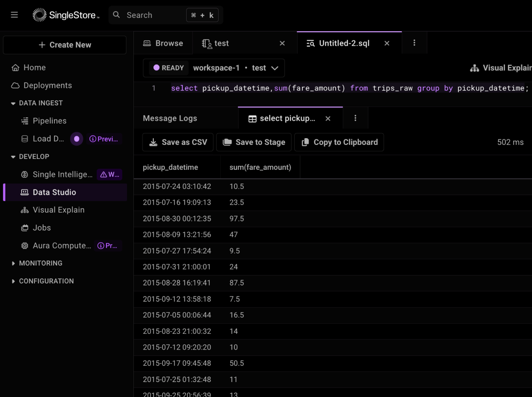Expand the MONITORING section
Screen dimensions: 532x397
tap(13, 263)
